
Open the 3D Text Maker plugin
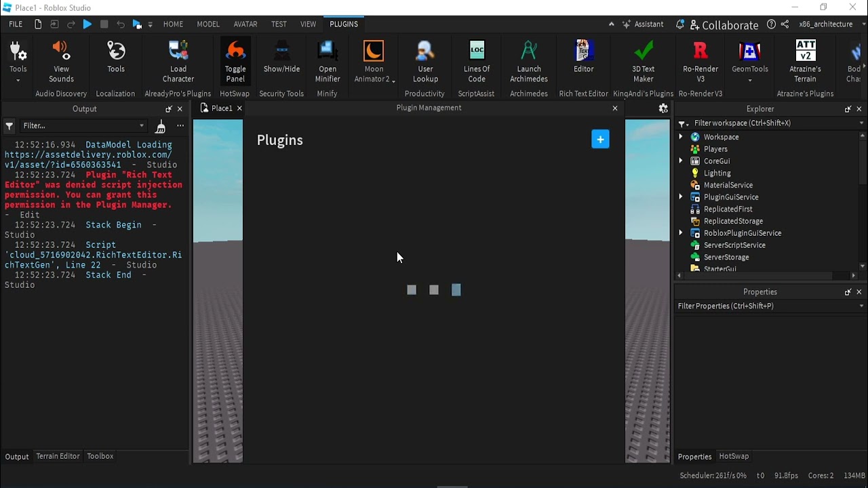(x=643, y=62)
